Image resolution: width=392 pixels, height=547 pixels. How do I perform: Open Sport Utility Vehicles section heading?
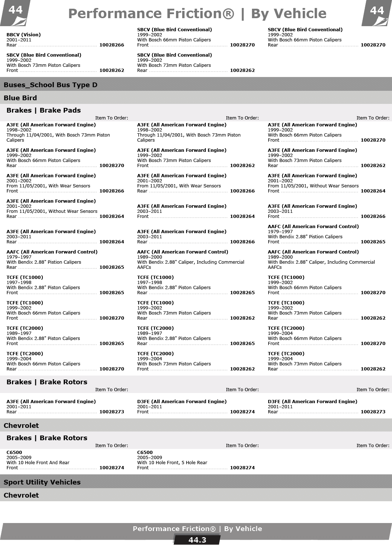(x=42, y=482)
